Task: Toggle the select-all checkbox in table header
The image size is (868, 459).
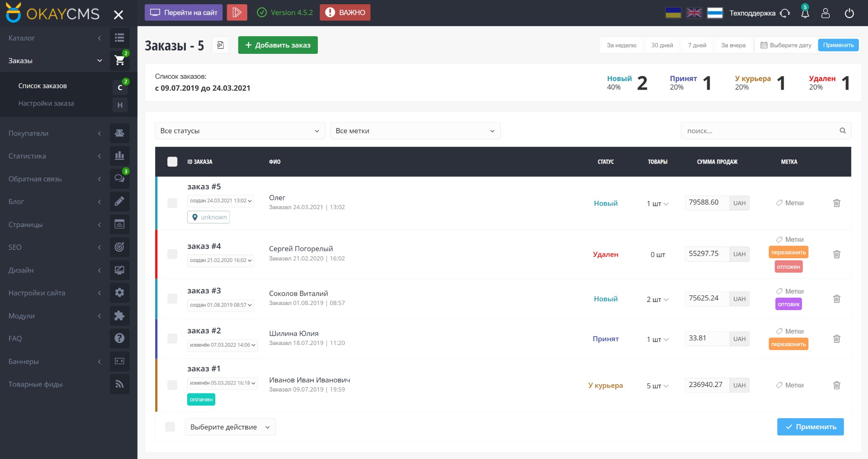Action: (x=172, y=162)
